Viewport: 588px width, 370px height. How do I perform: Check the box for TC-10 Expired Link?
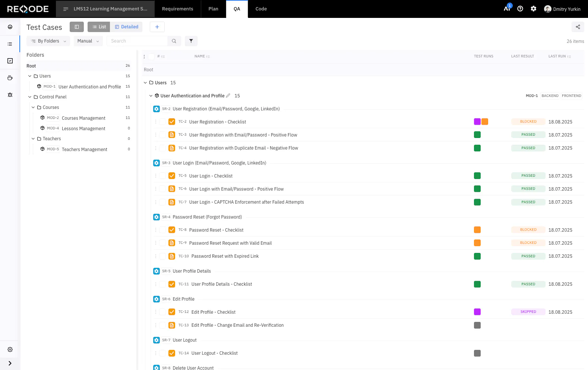tap(162, 256)
